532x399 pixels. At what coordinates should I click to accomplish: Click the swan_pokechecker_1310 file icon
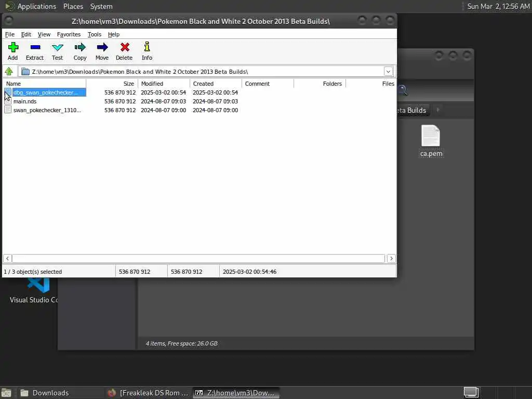[8, 110]
